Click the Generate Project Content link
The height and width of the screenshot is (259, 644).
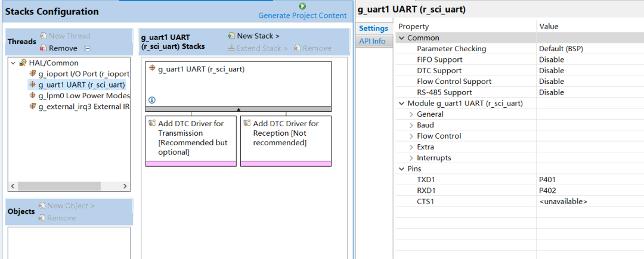pyautogui.click(x=302, y=15)
